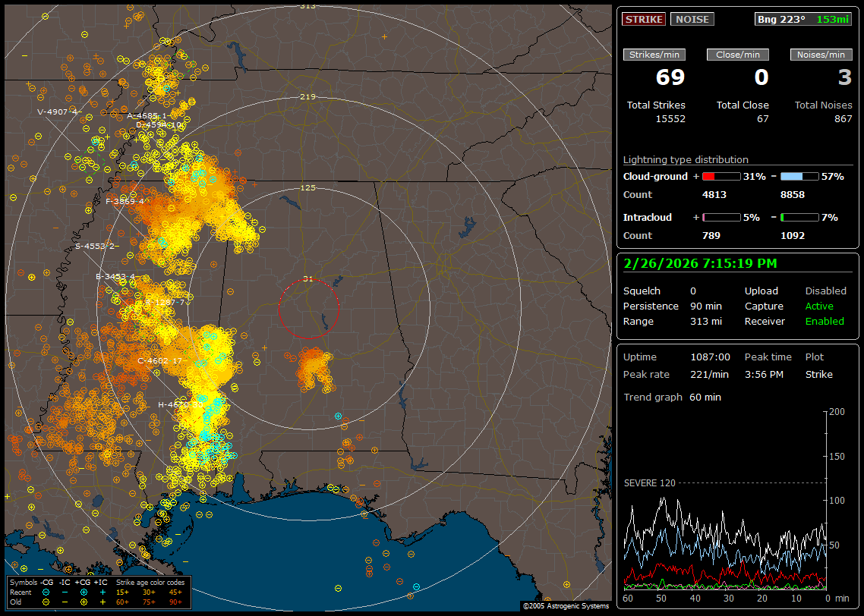The image size is (864, 616).
Task: Toggle the NOISE indicator
Action: [692, 19]
